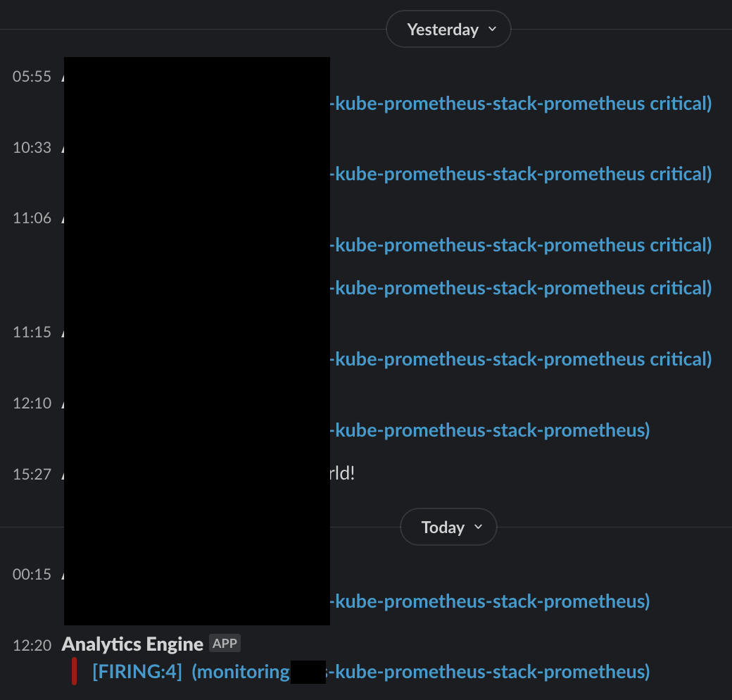Open the first critical prometheus alert link
The width and height of the screenshot is (732, 700).
pos(521,103)
